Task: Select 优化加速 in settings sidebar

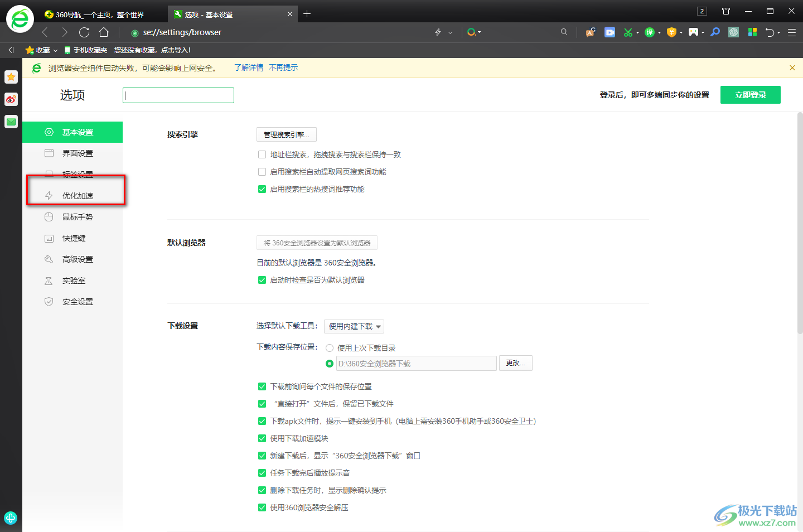Action: (72, 196)
